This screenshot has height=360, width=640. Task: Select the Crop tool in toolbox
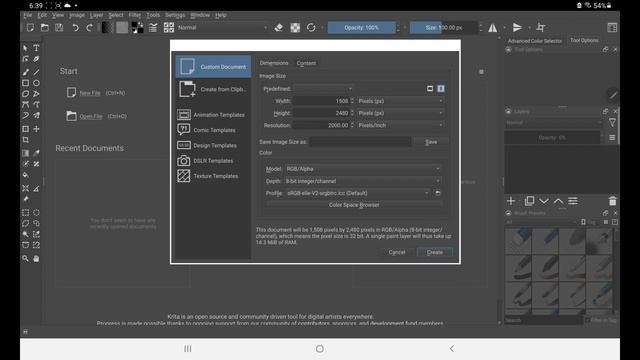[x=25, y=140]
